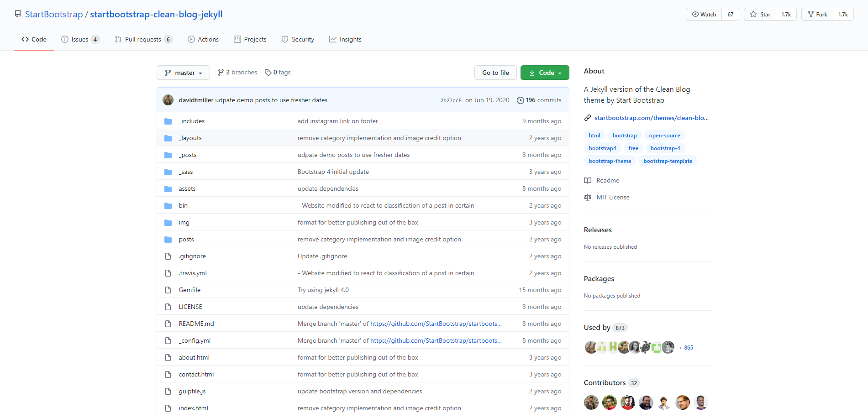This screenshot has height=413, width=868.
Task: Open the startbootstrap-clean-blog-jekyll repo title
Action: 156,14
